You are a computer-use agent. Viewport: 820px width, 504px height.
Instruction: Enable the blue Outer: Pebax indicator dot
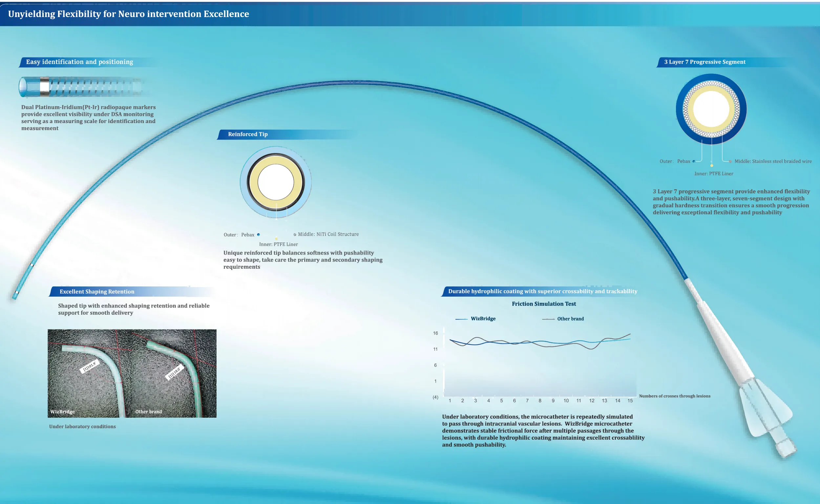point(259,235)
